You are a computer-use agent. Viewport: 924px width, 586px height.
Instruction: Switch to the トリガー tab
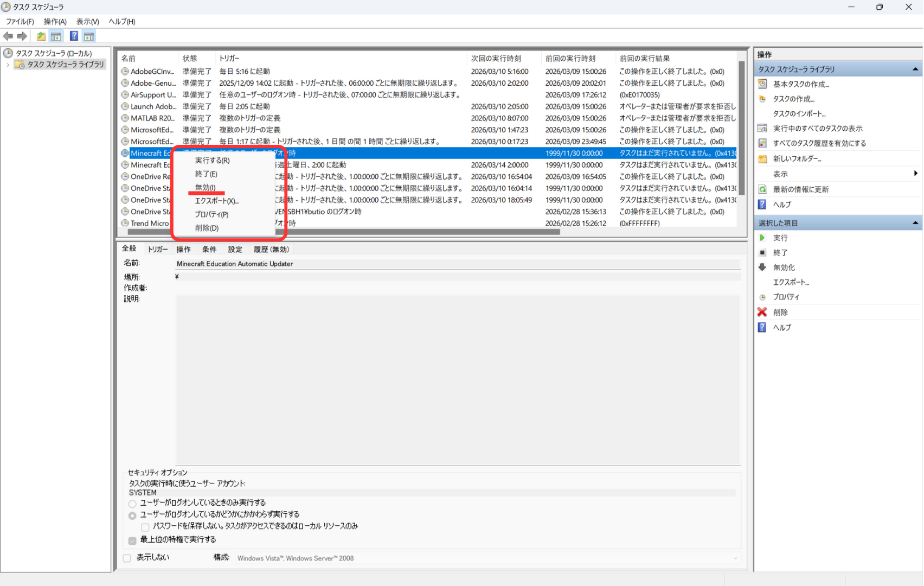(x=158, y=249)
